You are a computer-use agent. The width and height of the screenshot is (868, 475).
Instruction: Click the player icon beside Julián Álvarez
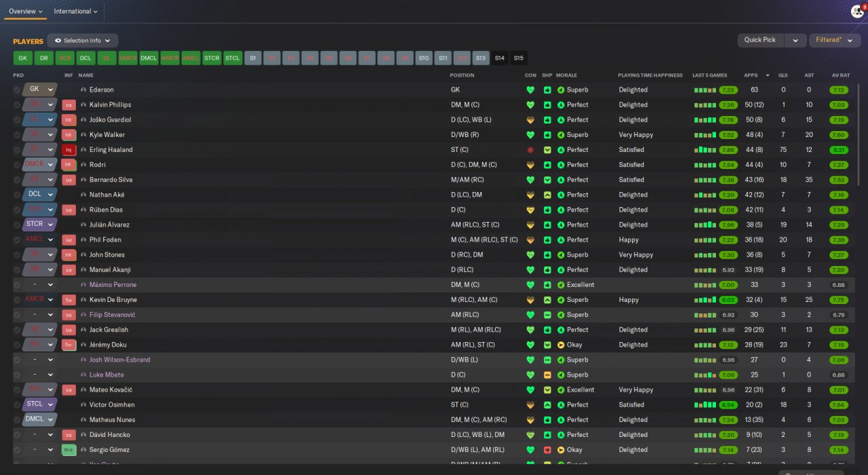[x=83, y=225]
